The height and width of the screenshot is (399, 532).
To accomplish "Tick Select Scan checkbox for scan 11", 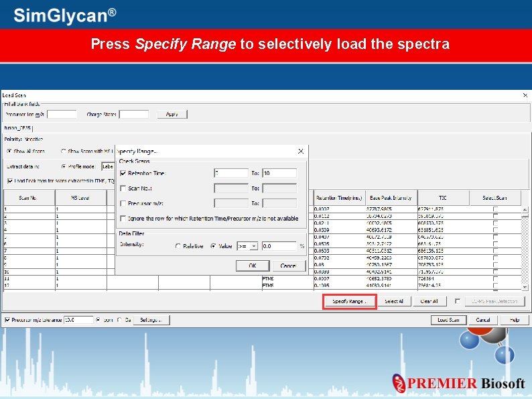I will click(x=495, y=279).
